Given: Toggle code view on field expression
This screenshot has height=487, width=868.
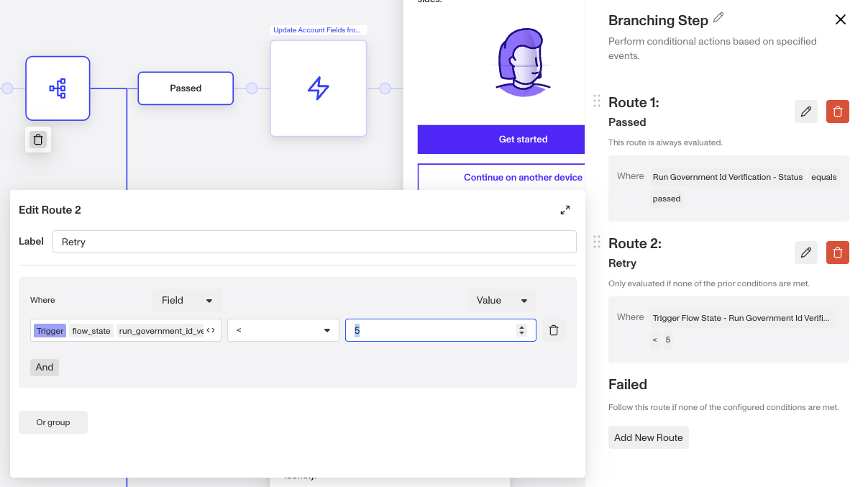Looking at the screenshot, I should click(x=211, y=330).
